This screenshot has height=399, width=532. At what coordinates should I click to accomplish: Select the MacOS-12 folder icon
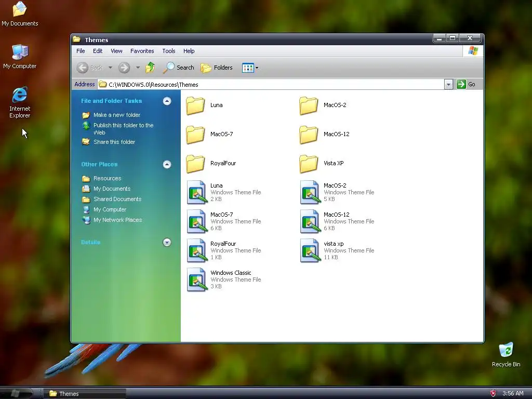point(309,135)
